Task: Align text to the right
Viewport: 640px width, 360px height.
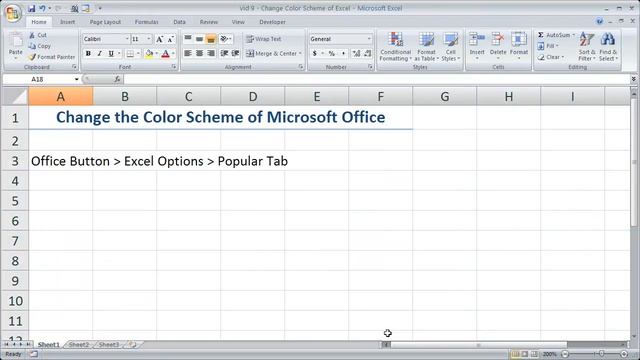Action: tap(211, 53)
